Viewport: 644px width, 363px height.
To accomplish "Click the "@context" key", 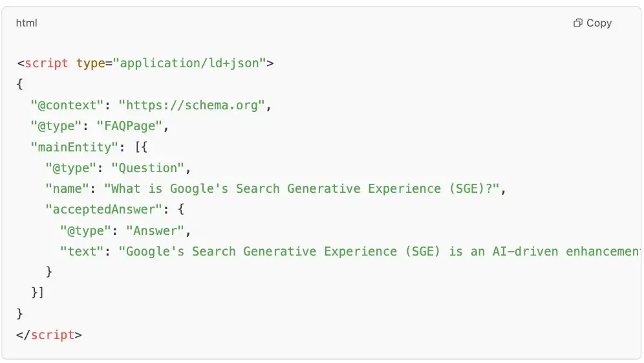I will [67, 105].
